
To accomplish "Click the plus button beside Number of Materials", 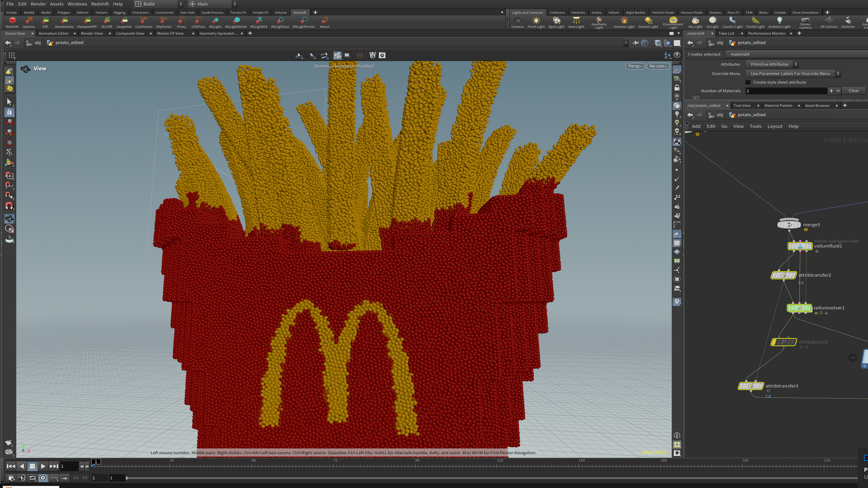I will 831,91.
